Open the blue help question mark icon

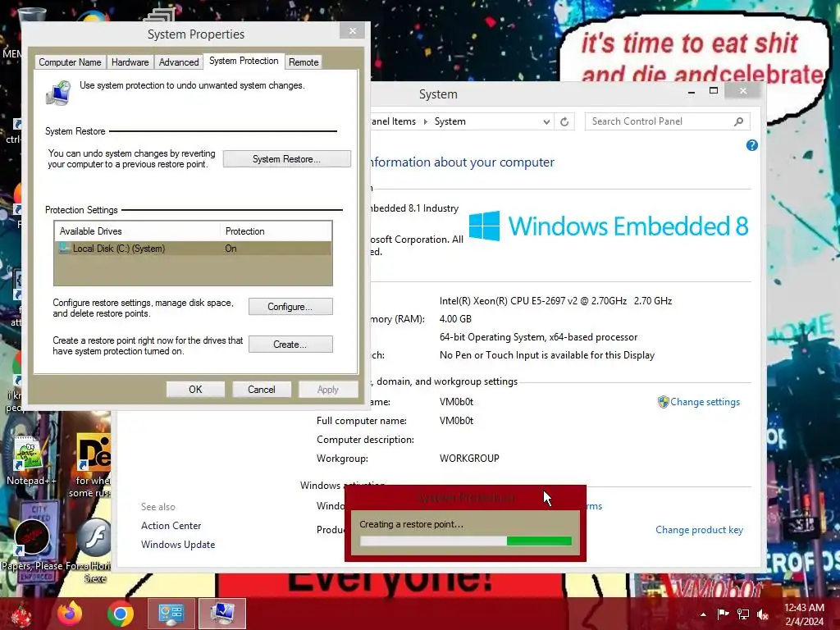pos(752,145)
